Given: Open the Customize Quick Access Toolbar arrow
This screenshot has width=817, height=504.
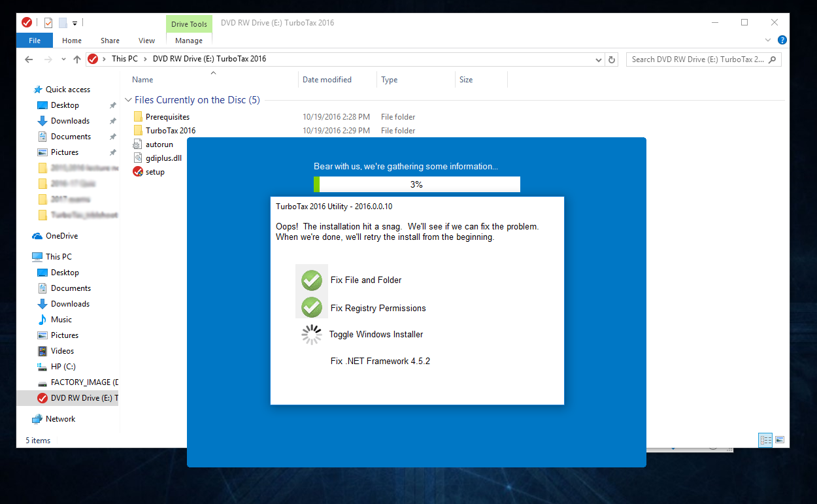Looking at the screenshot, I should point(75,24).
